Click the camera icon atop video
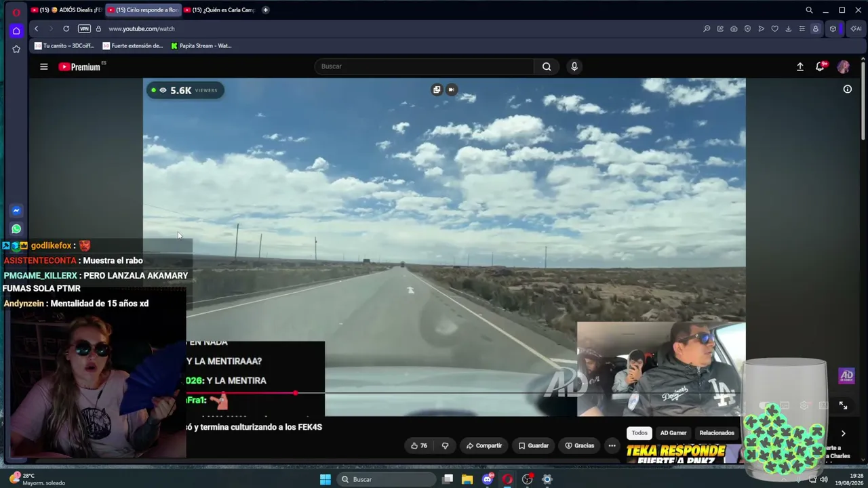This screenshot has height=488, width=868. coord(451,89)
